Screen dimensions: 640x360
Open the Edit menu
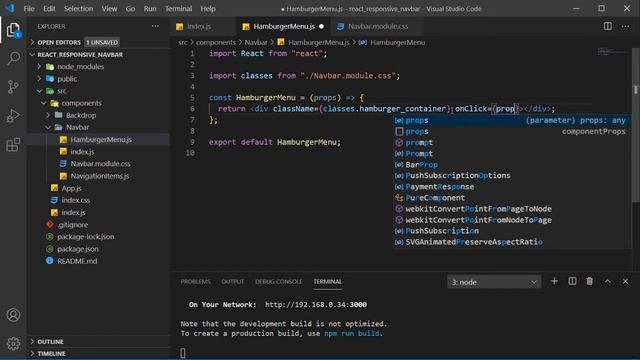[49, 9]
